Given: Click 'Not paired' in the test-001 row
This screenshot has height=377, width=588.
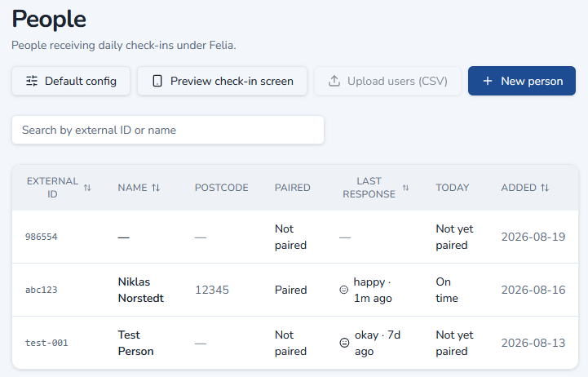Looking at the screenshot, I should (290, 343).
